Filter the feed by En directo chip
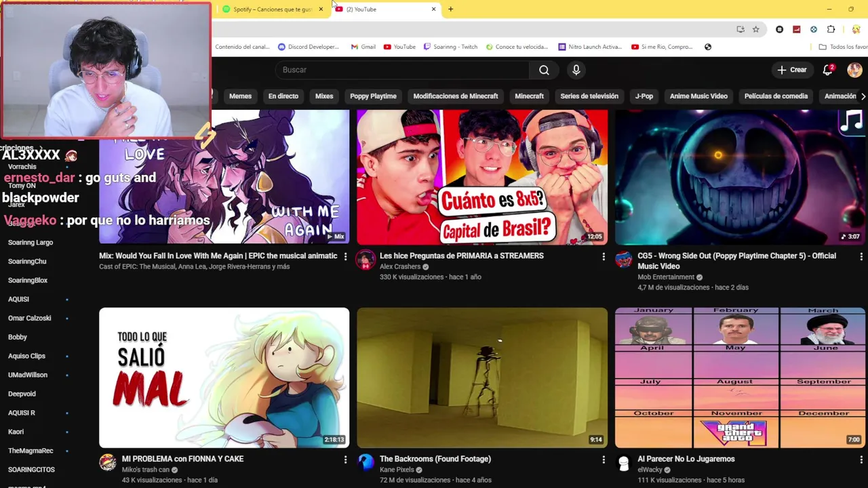The image size is (868, 488). click(x=283, y=96)
